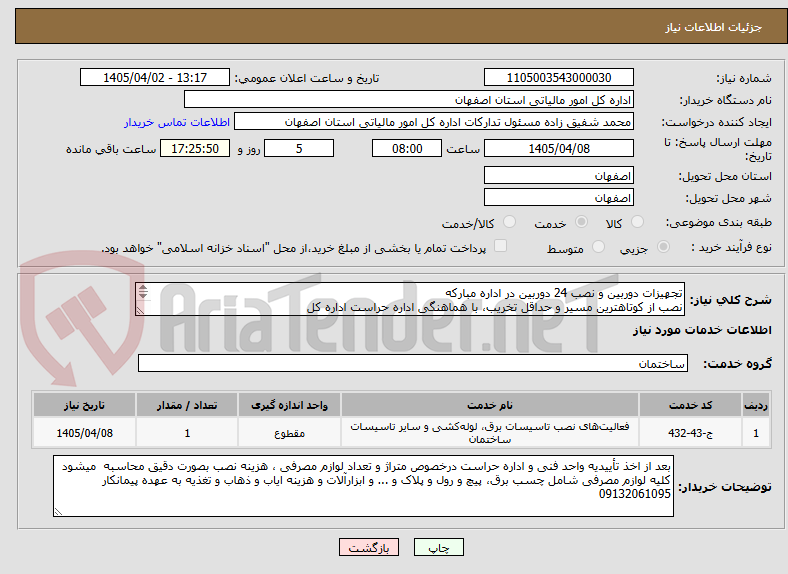The width and height of the screenshot is (788, 574).
Task: Click unit cell مقطوع
Action: pyautogui.click(x=289, y=433)
